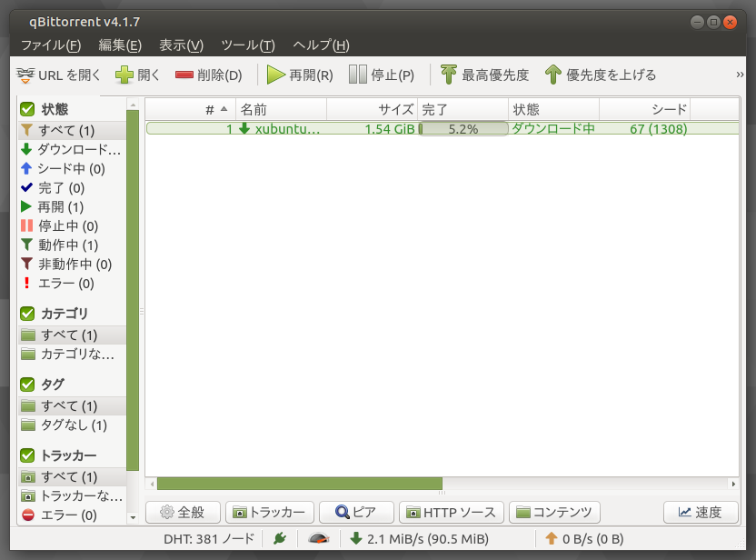Image resolution: width=756 pixels, height=560 pixels.
Task: Switch to the トラッカー tab
Action: pos(270,512)
